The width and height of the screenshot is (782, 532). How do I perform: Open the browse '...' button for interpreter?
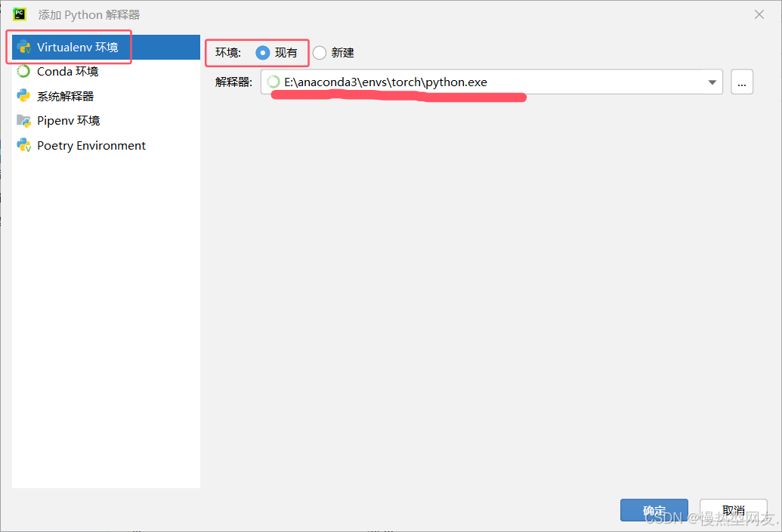742,82
